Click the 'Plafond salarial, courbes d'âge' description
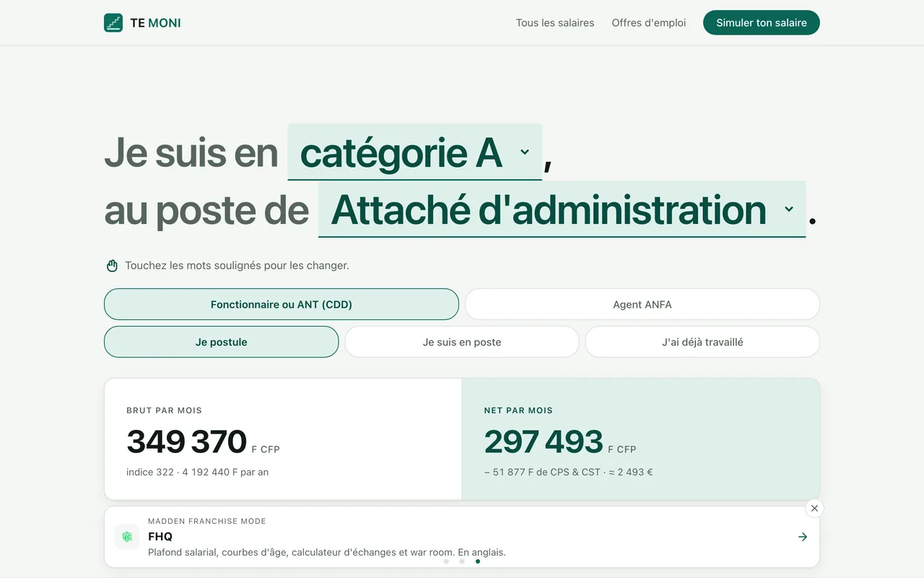924x578 pixels. coord(327,552)
